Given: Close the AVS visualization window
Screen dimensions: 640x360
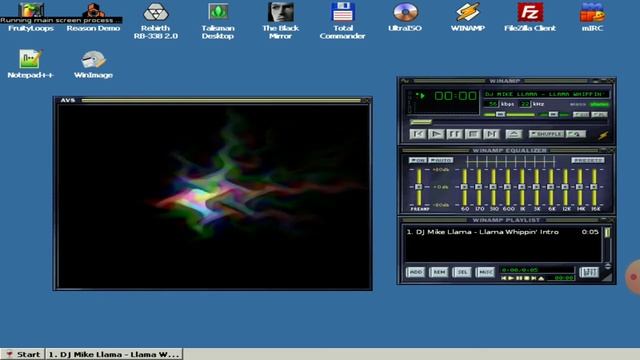Looking at the screenshot, I should point(366,100).
